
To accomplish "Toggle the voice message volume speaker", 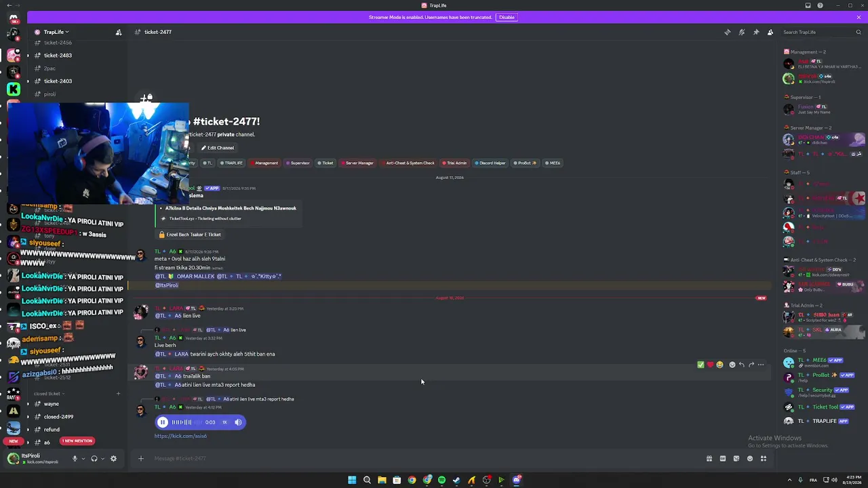I will point(238,422).
